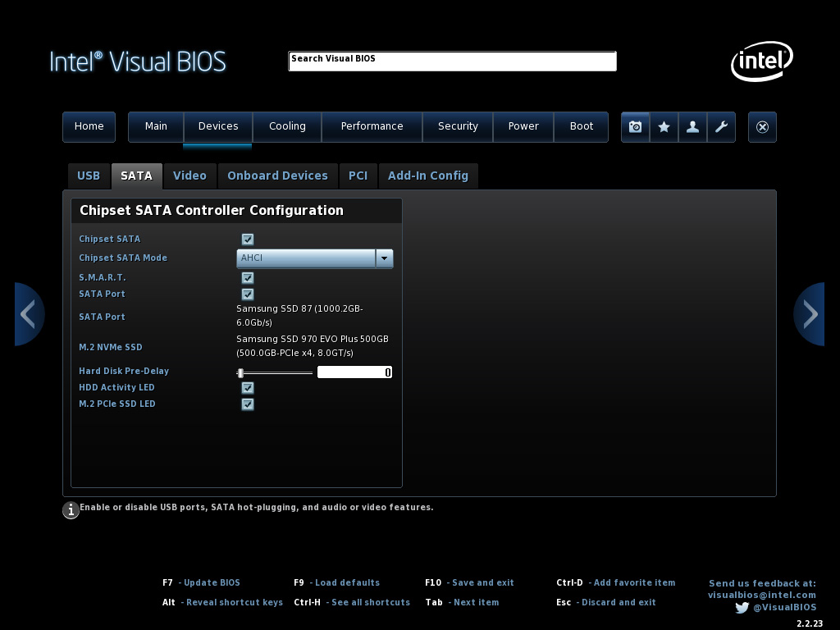Click the user profile icon

pos(693,127)
